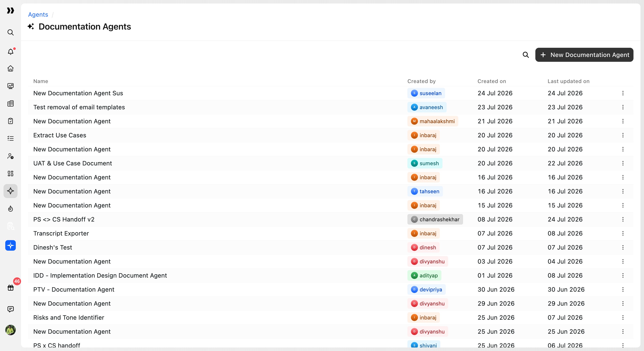
Task: Open three-dot menu for Dinesh's Test row
Action: [623, 247]
